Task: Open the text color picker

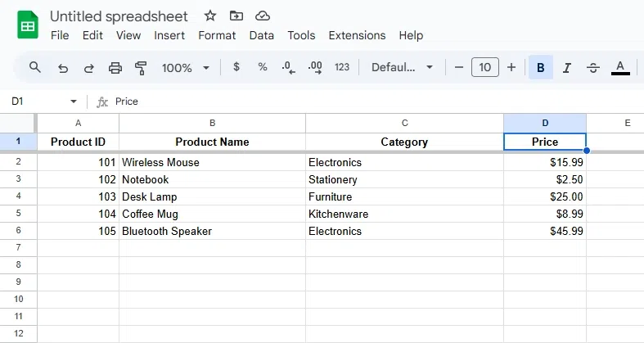Action: click(x=620, y=67)
